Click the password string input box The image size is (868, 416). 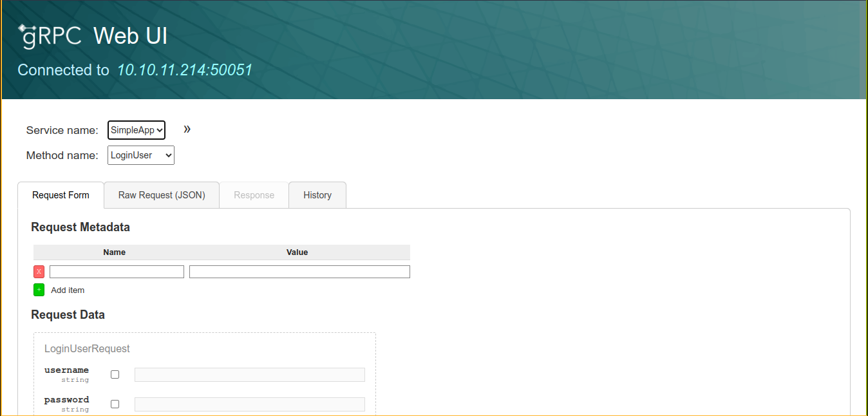point(249,404)
